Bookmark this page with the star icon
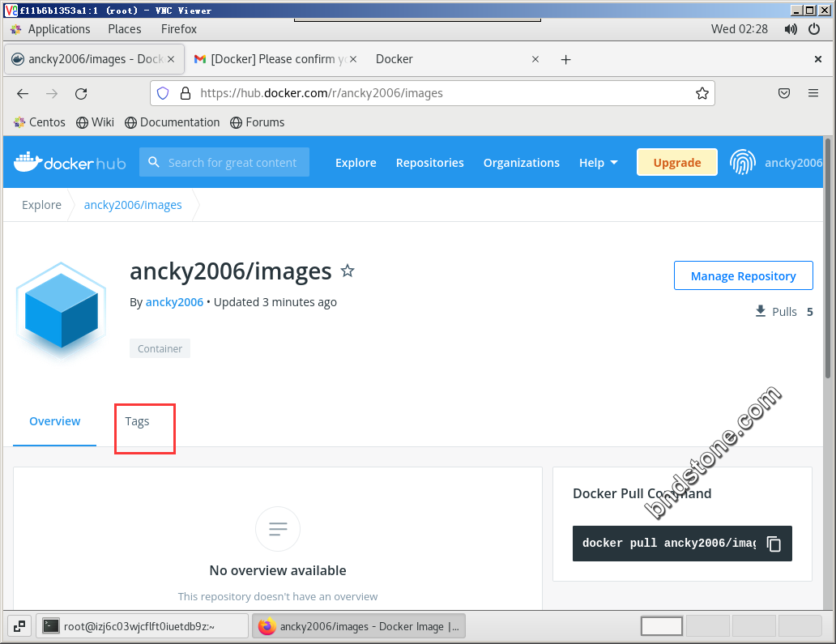Image resolution: width=836 pixels, height=644 pixels. (702, 93)
